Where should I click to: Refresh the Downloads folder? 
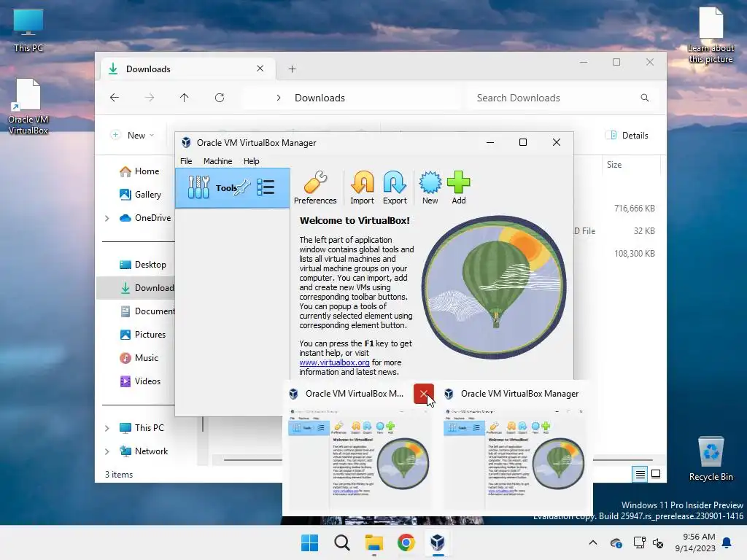coord(219,98)
